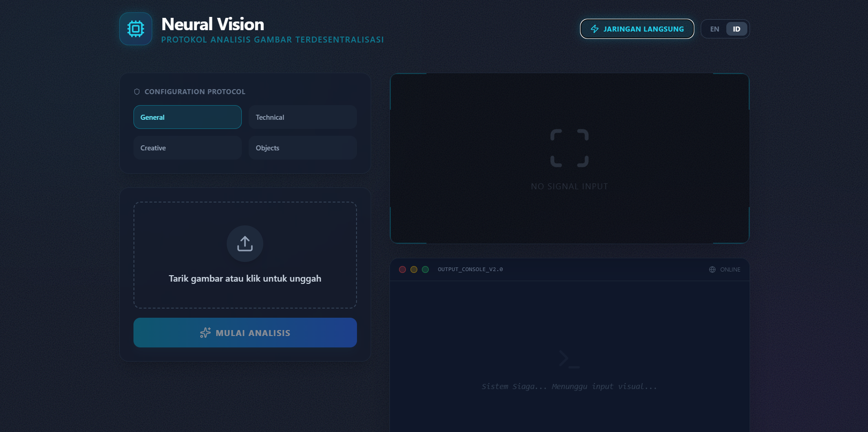
Task: Select ID on the language switch
Action: pyautogui.click(x=736, y=28)
